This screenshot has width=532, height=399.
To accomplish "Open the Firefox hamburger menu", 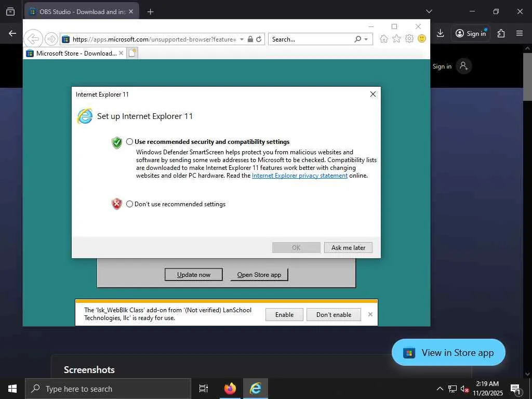I will (519, 33).
